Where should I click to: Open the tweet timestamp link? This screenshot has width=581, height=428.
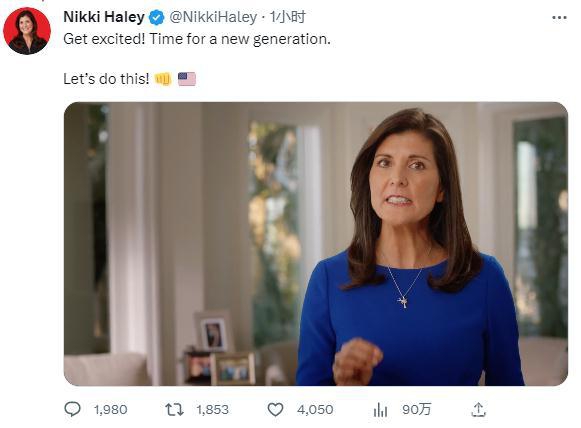click(287, 17)
